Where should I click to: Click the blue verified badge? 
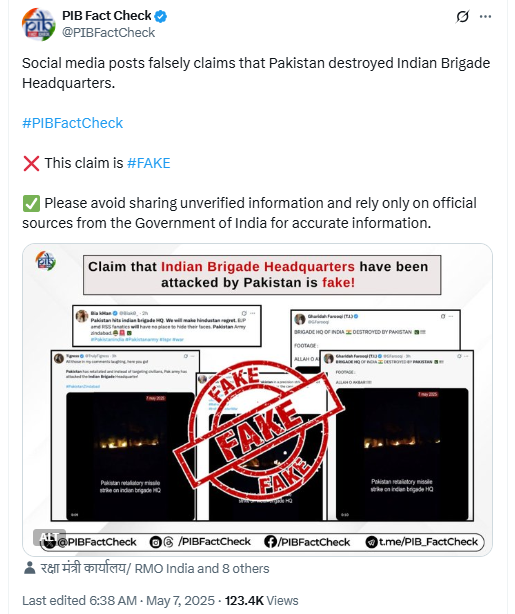[161, 16]
